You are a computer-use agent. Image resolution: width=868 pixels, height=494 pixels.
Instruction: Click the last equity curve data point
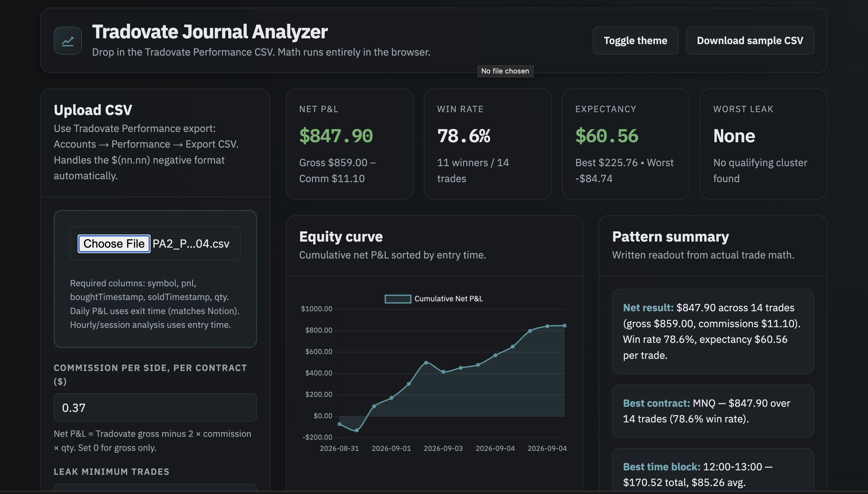pos(565,326)
